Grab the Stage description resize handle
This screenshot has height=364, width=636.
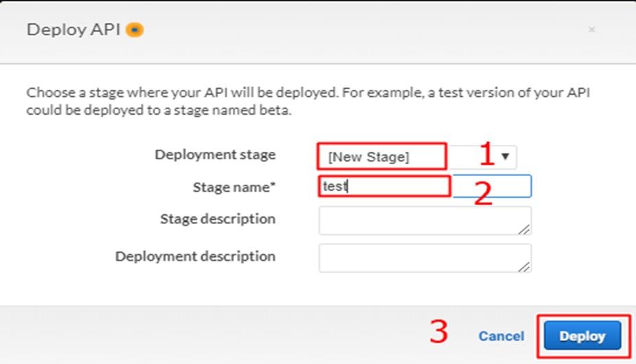coord(525,229)
